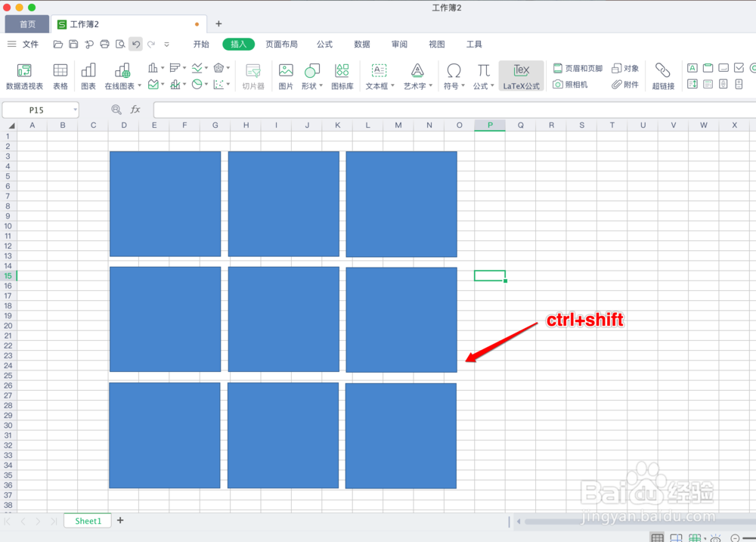Open the 审阅 ribbon tab

(399, 45)
